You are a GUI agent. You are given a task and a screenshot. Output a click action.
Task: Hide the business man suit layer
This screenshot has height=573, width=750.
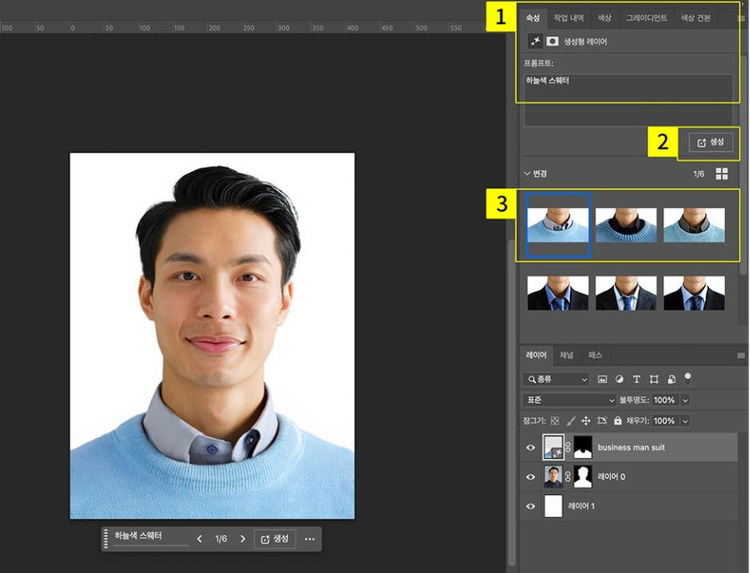531,447
